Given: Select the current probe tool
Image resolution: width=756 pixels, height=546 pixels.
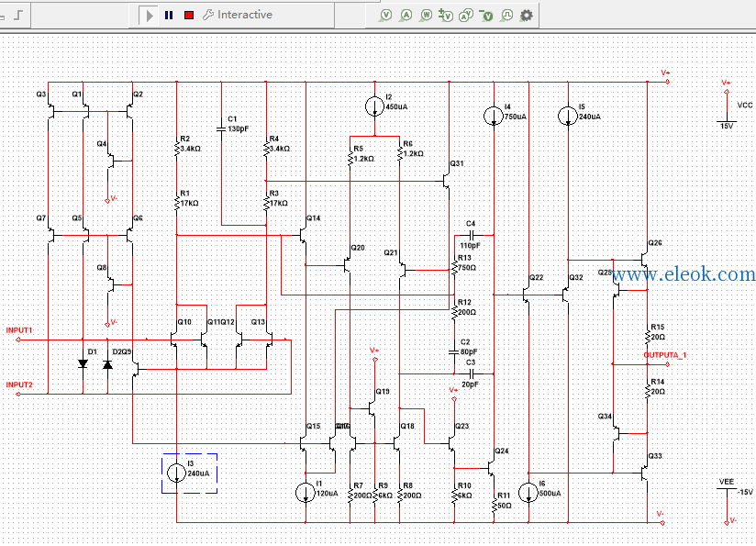Looking at the screenshot, I should click(406, 16).
